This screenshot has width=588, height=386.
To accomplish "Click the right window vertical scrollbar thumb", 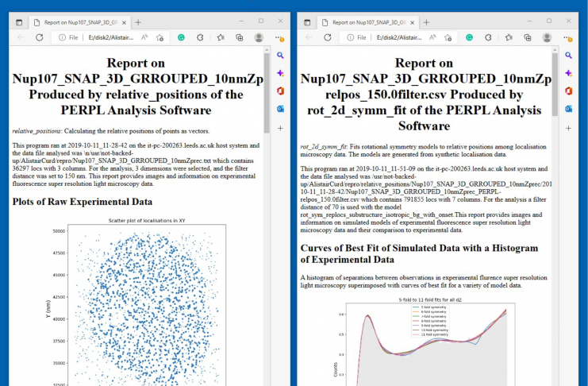I will point(555,84).
